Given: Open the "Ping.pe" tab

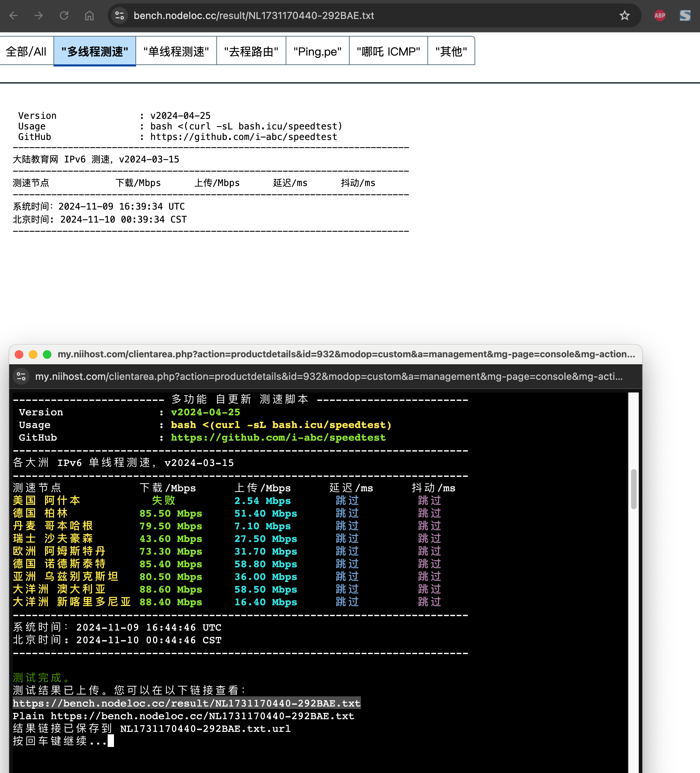Looking at the screenshot, I should (318, 51).
